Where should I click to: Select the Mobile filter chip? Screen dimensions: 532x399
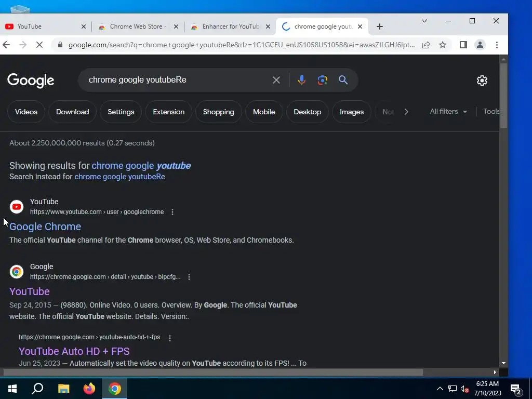264,112
